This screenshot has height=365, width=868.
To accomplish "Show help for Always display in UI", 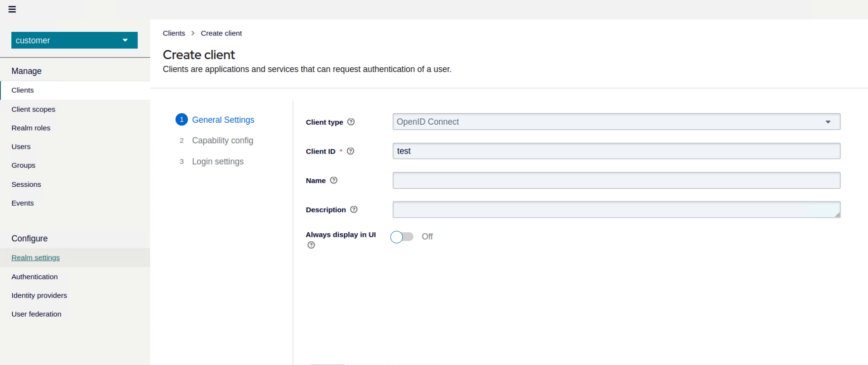I will [311, 245].
